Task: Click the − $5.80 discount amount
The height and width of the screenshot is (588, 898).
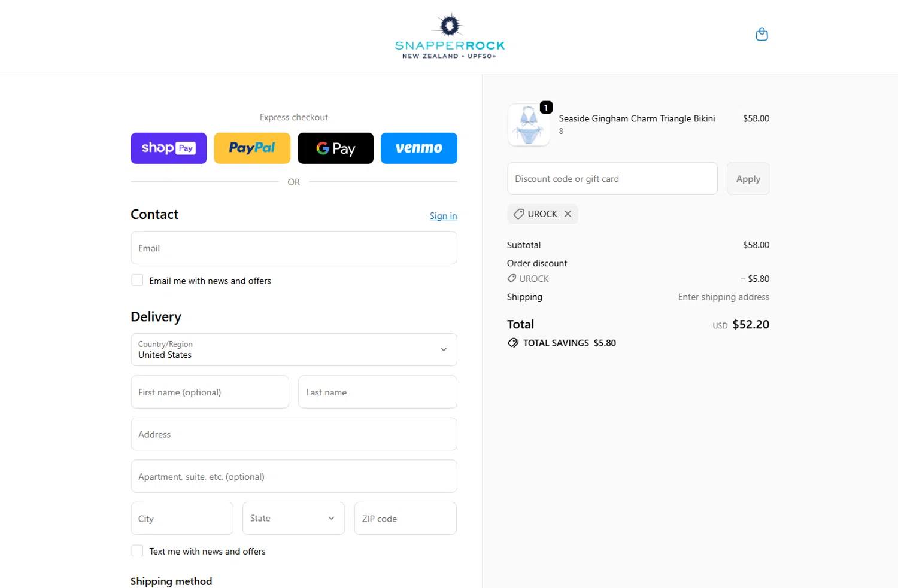Action: 755,278
